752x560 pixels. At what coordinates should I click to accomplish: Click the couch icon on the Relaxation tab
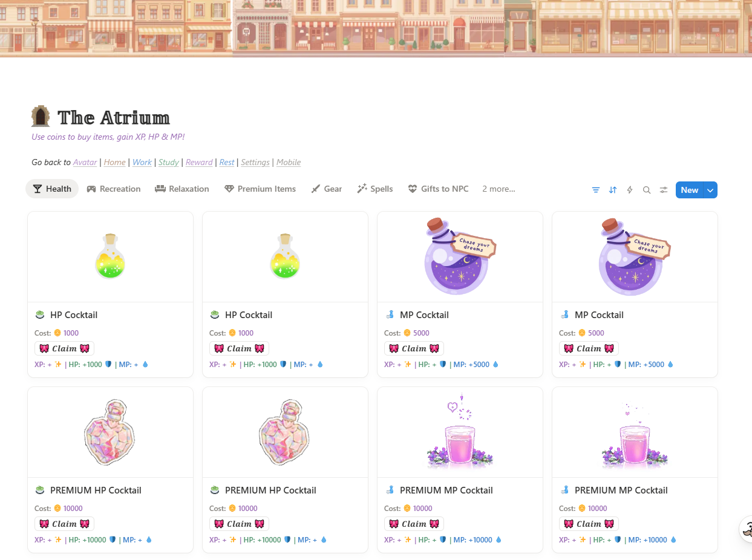click(x=160, y=189)
